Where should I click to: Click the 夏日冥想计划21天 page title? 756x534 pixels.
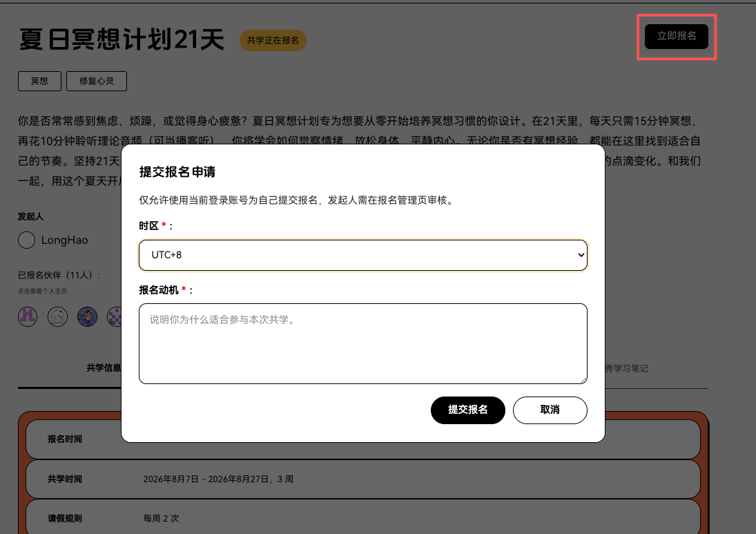click(122, 39)
